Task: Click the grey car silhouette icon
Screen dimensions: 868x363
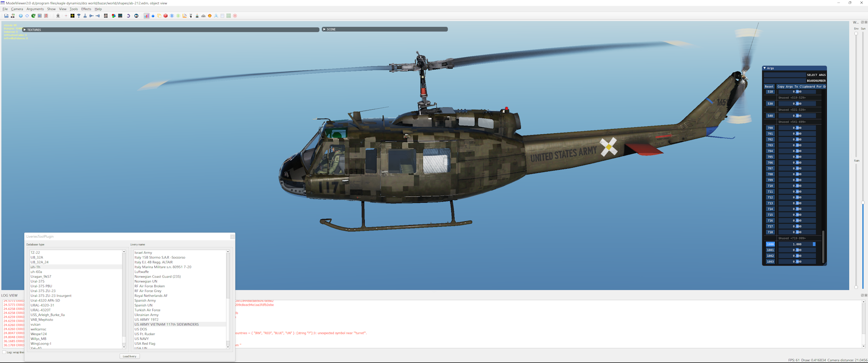Action: pyautogui.click(x=203, y=16)
